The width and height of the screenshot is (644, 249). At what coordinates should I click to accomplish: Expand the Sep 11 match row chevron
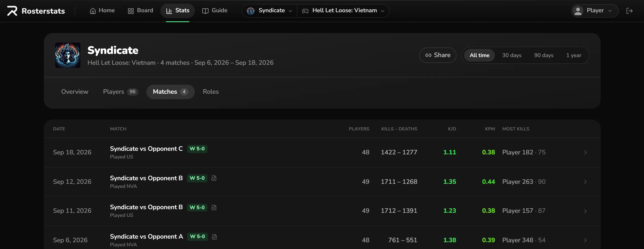(x=585, y=211)
